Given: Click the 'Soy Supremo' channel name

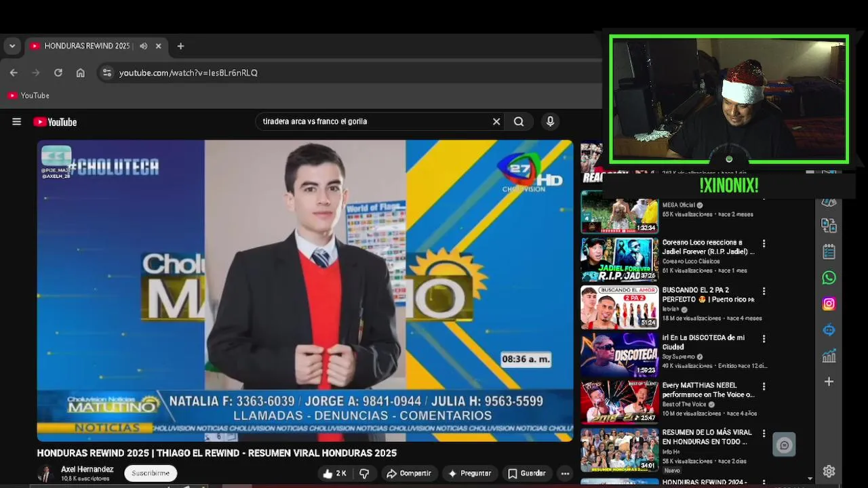Looking at the screenshot, I should [678, 357].
